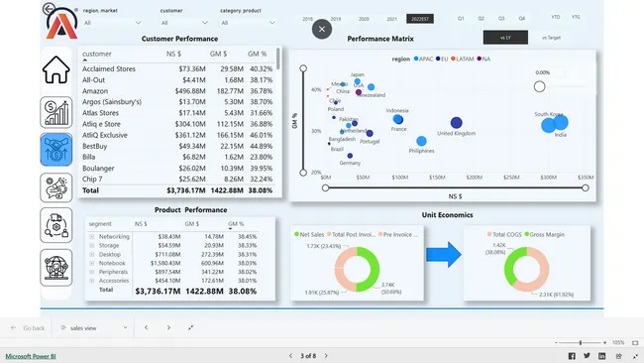Viewport: 644px width, 363px height.
Task: Click the Go back button
Action: pyautogui.click(x=28, y=328)
